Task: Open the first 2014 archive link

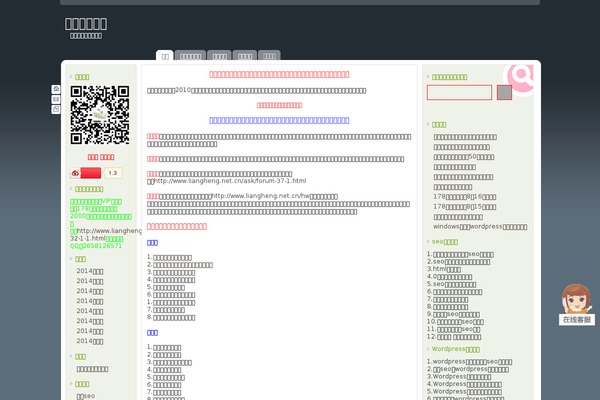Action: coord(90,271)
